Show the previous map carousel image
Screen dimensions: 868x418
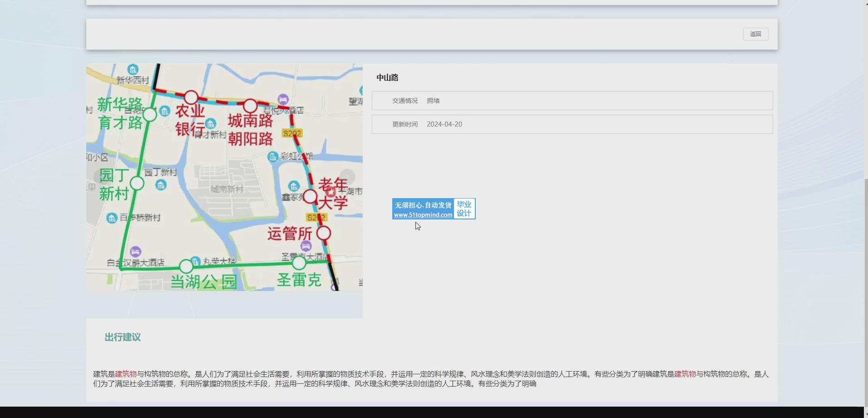[x=101, y=177]
